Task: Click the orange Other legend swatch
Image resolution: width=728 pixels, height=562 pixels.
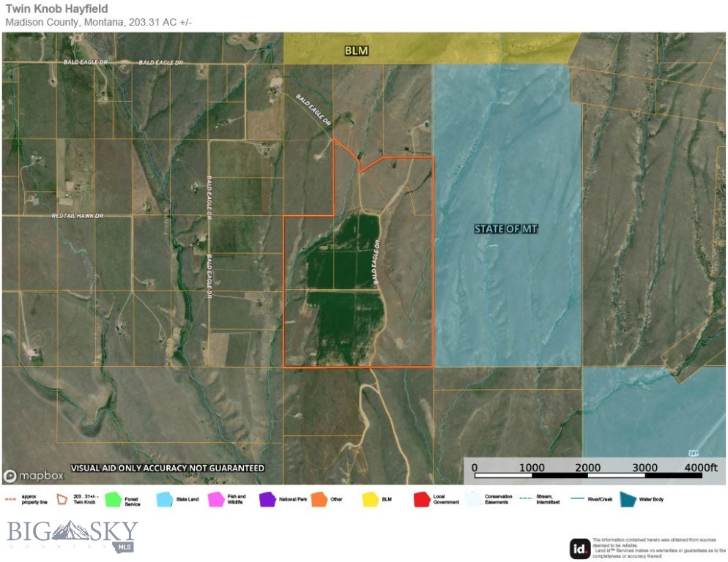Action: tap(319, 500)
